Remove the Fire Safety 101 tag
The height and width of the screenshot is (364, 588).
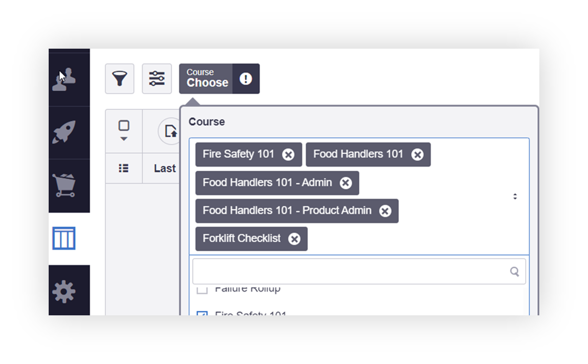(288, 154)
